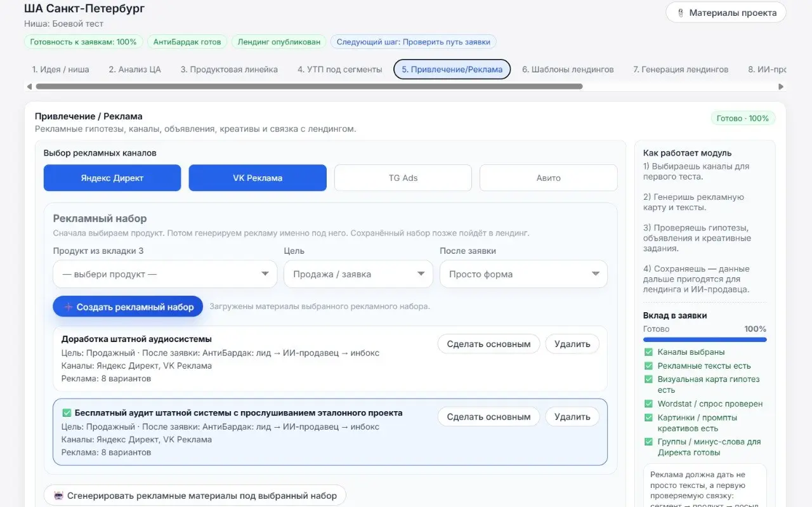
Task: Click Загружены материалы выбранного рекламного набора text
Action: (x=320, y=306)
